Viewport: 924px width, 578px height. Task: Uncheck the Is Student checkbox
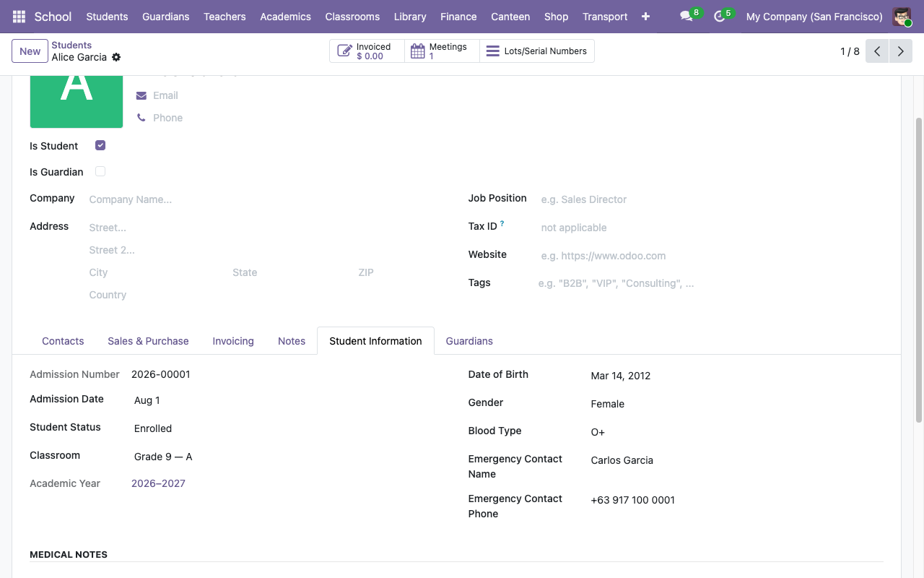click(x=100, y=145)
